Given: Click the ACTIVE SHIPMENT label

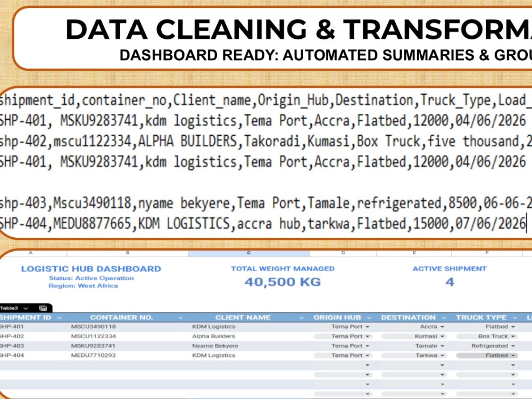Looking at the screenshot, I should [x=450, y=269].
